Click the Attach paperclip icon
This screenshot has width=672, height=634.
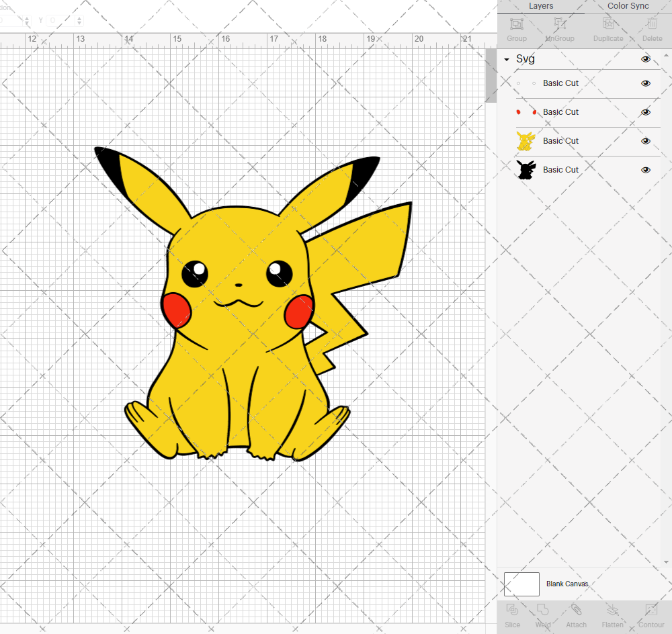[576, 610]
